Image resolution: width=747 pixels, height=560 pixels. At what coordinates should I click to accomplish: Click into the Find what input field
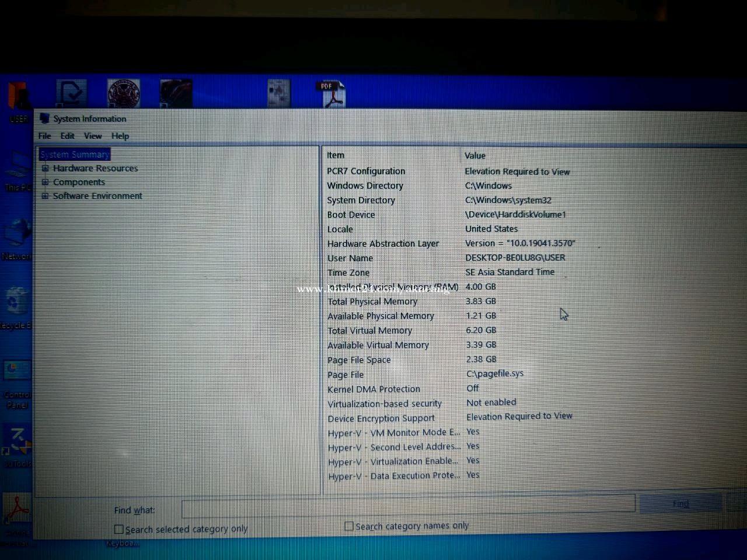click(x=408, y=505)
